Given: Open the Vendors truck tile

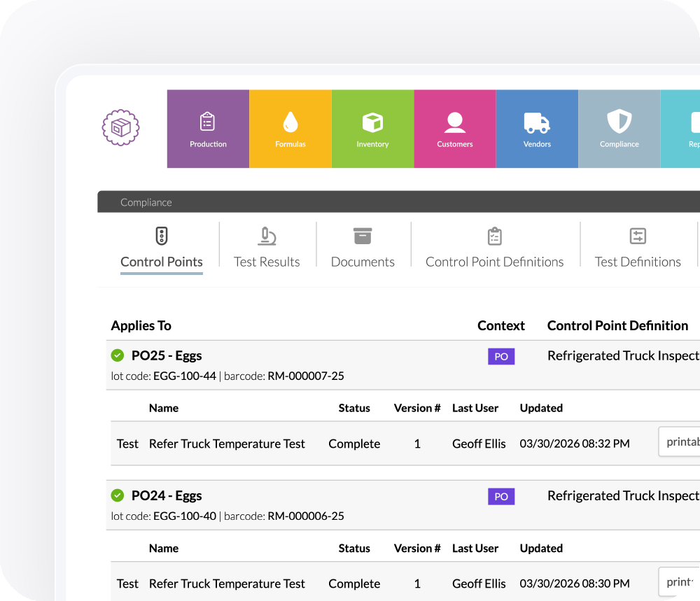Looking at the screenshot, I should pos(537,129).
